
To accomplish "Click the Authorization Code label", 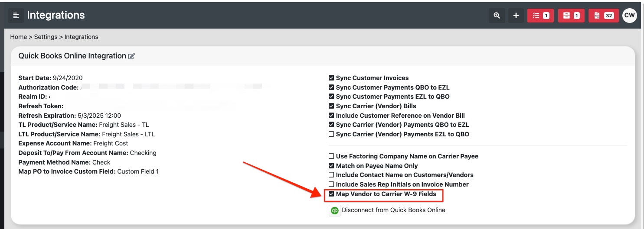I will pyautogui.click(x=49, y=87).
